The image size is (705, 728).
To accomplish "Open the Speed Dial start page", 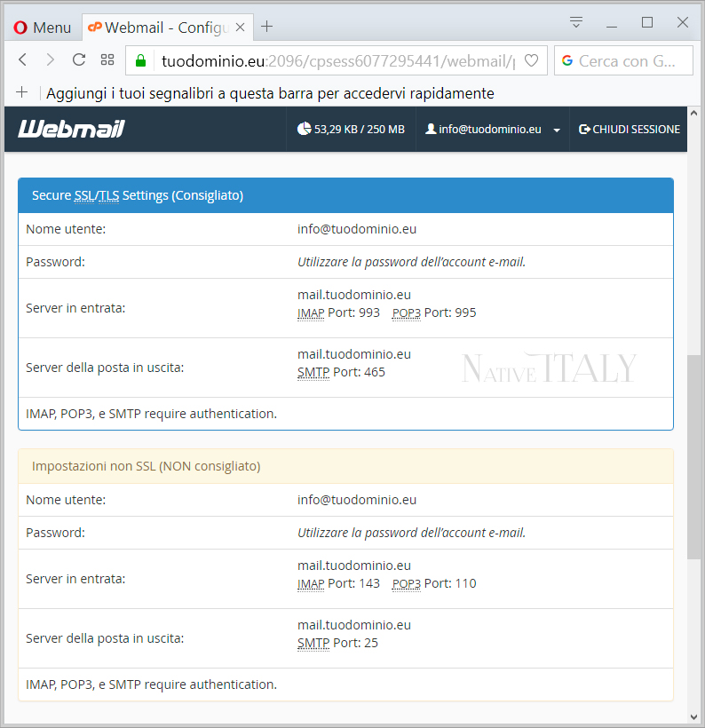I will click(x=107, y=60).
